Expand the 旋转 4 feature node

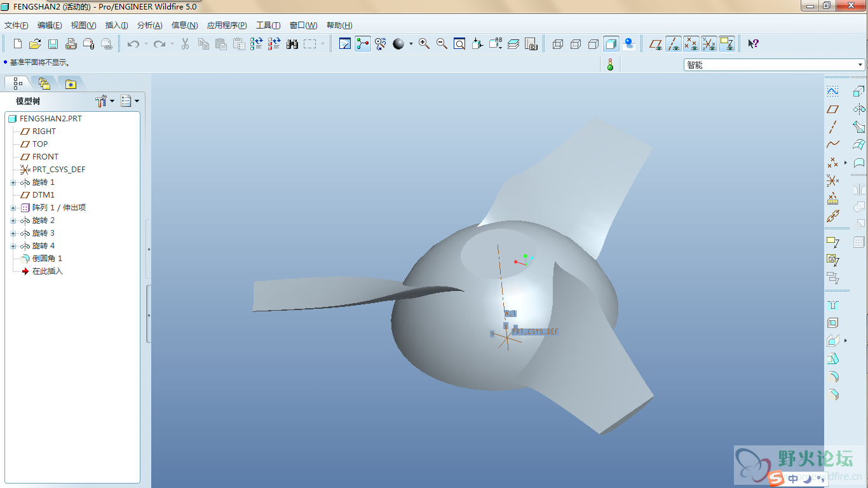[13, 246]
